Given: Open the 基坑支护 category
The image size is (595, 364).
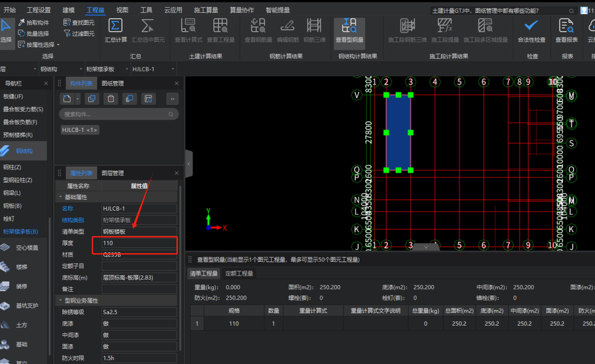Looking at the screenshot, I should [23, 305].
